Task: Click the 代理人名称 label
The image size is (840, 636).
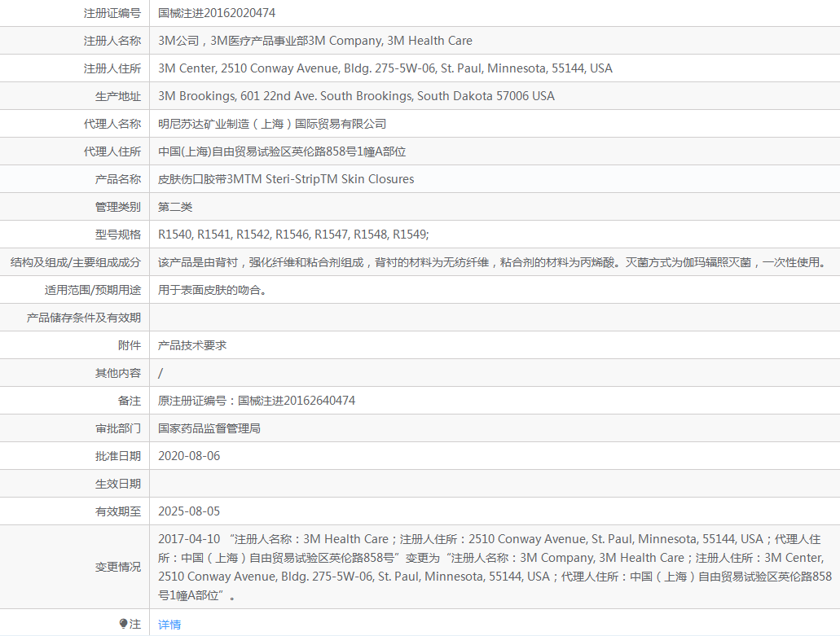Action: coord(112,124)
